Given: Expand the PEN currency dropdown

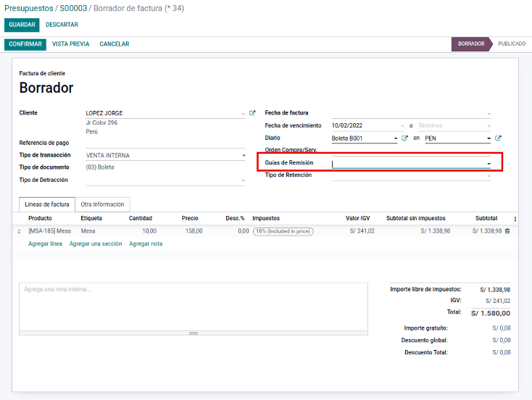Looking at the screenshot, I should [x=489, y=138].
